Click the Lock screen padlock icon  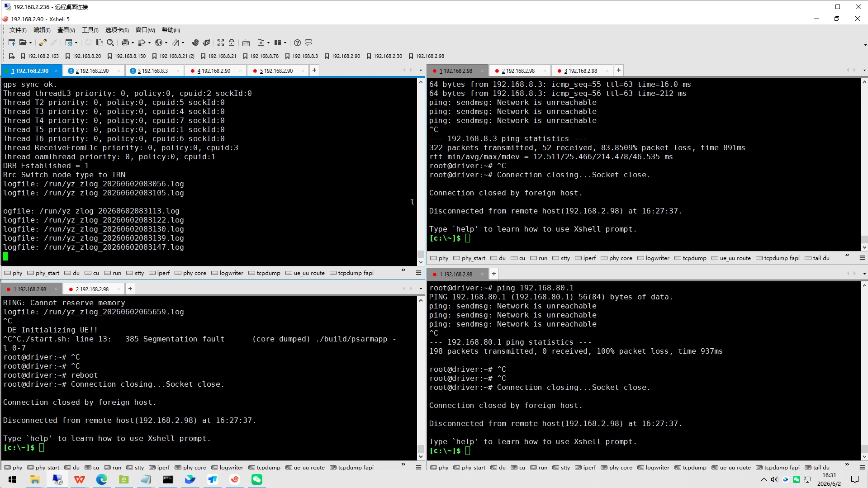232,43
